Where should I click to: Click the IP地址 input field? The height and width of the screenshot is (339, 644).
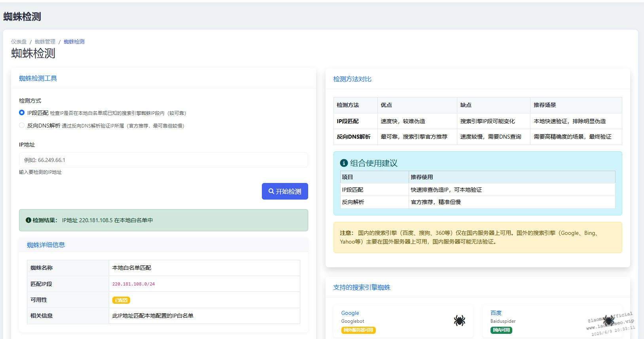point(163,160)
